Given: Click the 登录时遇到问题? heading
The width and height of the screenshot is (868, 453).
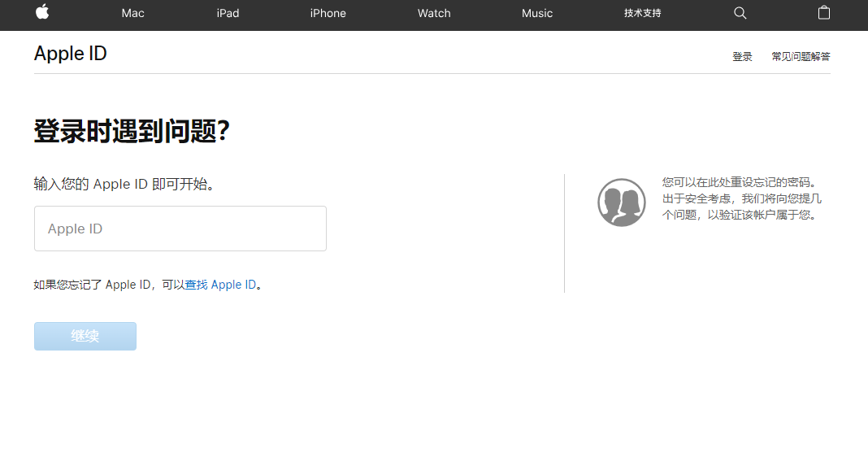Looking at the screenshot, I should (132, 131).
